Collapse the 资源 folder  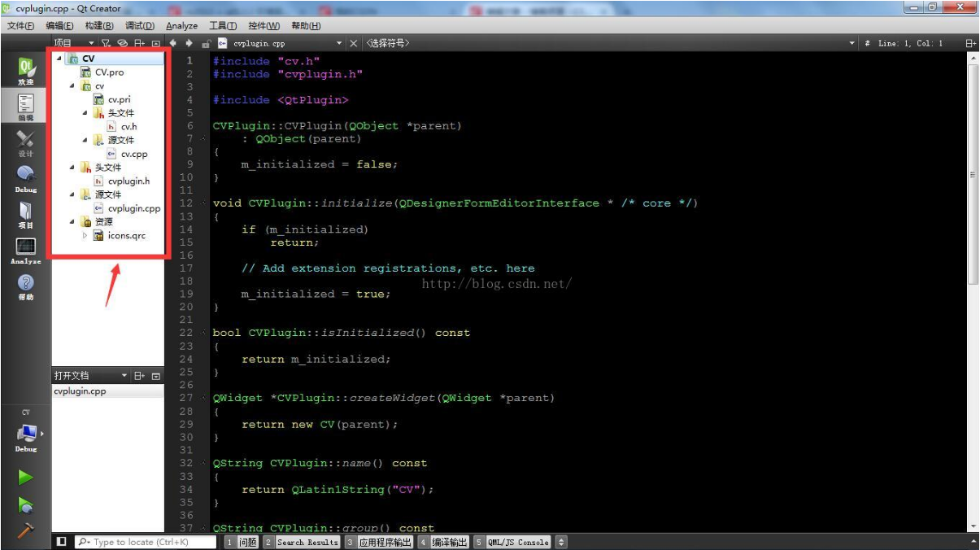[x=72, y=221]
